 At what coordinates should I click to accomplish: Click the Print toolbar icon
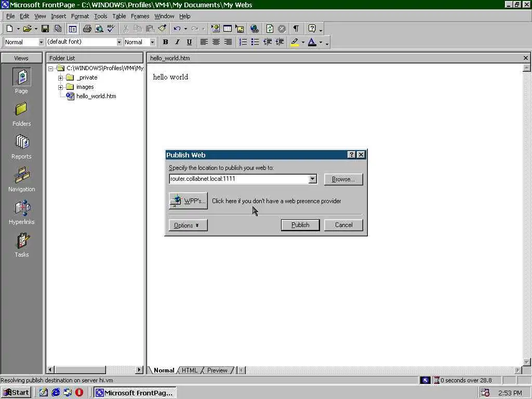pos(87,29)
